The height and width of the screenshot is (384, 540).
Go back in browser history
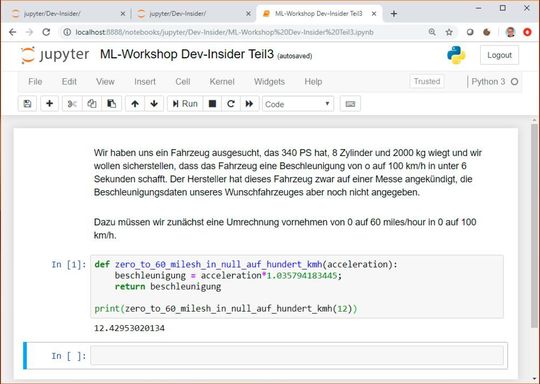click(x=13, y=32)
